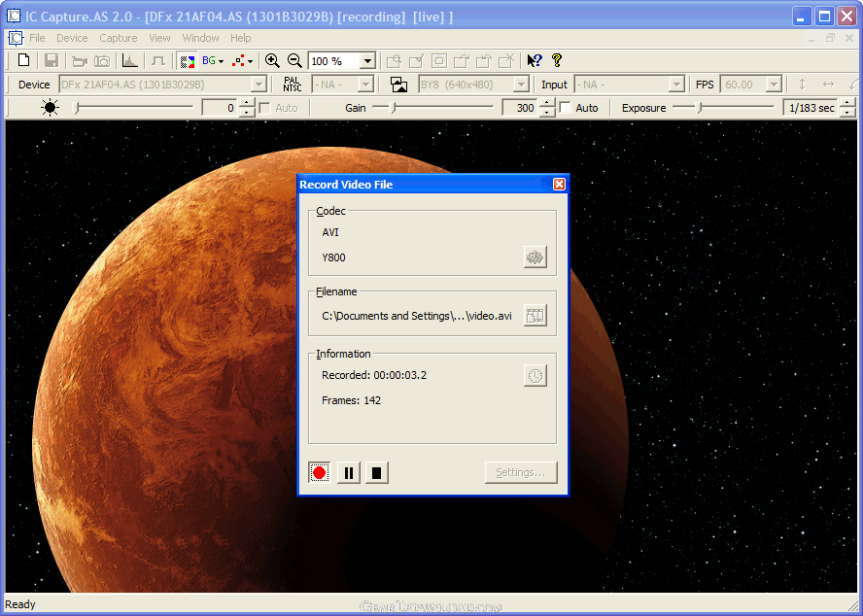Click the document icon left of File menu
Image resolution: width=863 pixels, height=616 pixels.
(16, 38)
